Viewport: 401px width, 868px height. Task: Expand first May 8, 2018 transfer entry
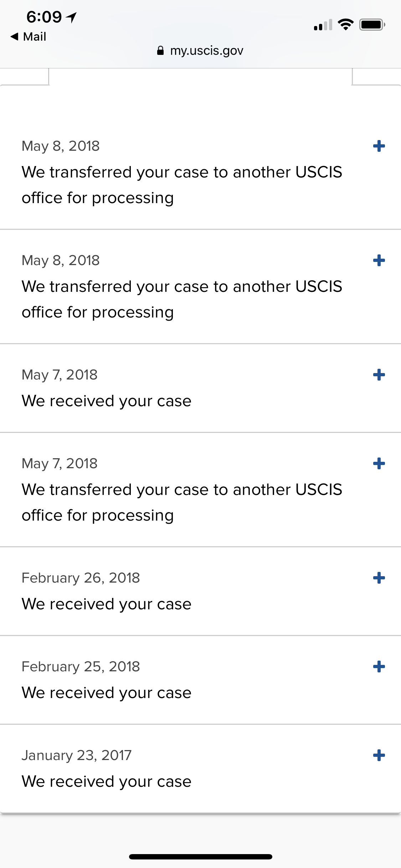[x=379, y=146]
